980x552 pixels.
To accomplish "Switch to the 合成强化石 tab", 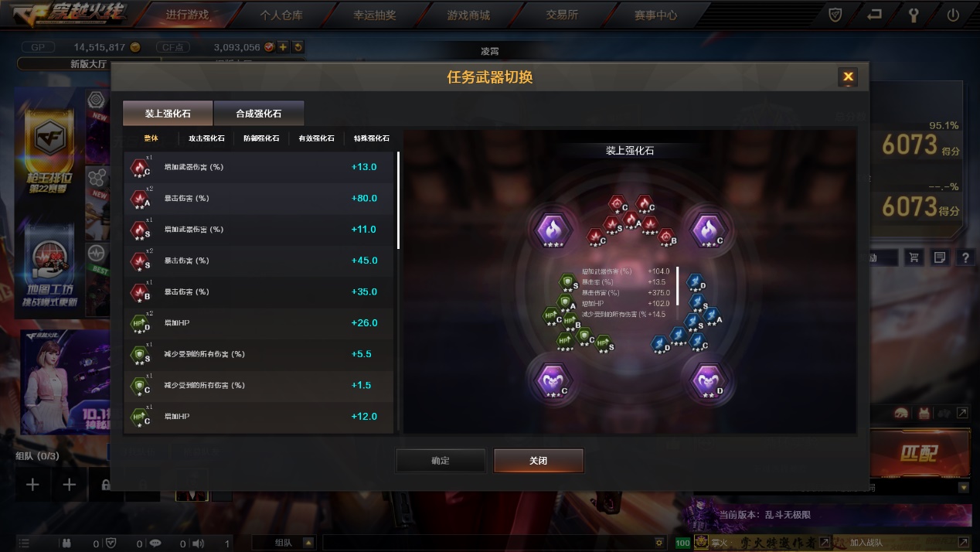I will (x=259, y=114).
